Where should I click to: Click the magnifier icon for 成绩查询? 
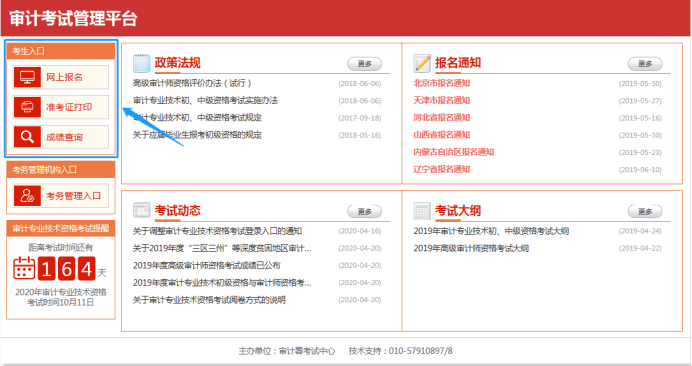[x=27, y=137]
